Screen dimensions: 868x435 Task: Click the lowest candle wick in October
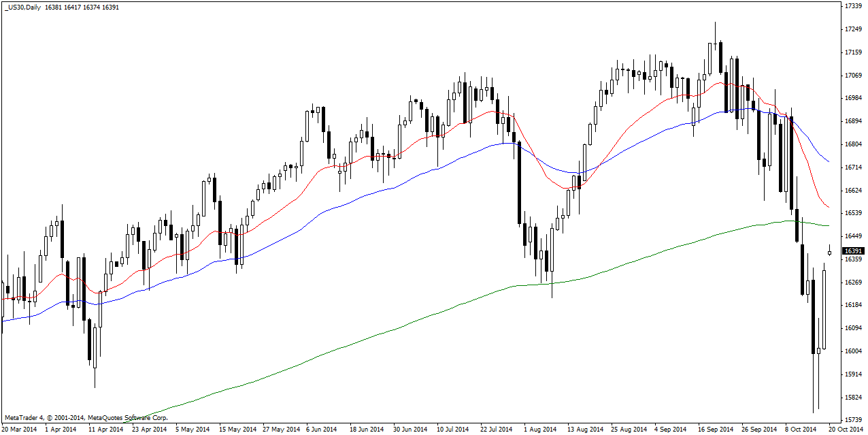click(x=813, y=405)
